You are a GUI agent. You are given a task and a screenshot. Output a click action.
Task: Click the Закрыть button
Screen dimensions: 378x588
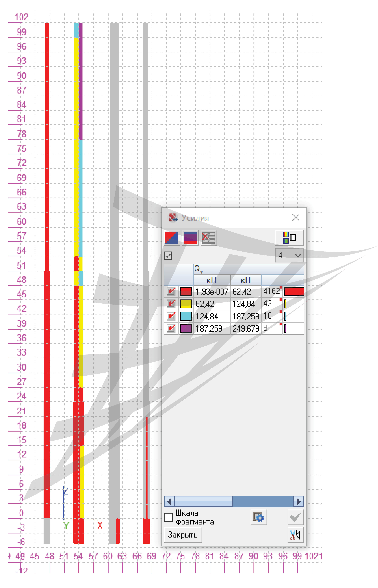click(x=183, y=535)
